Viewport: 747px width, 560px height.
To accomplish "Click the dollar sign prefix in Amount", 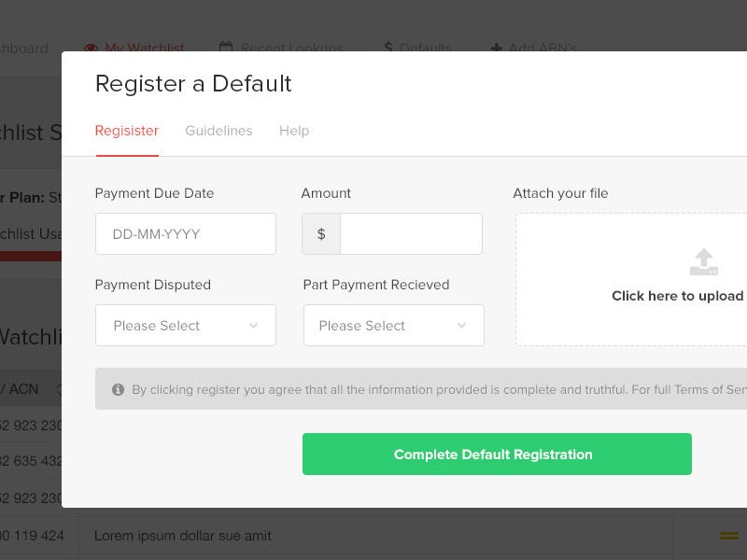I will [321, 234].
